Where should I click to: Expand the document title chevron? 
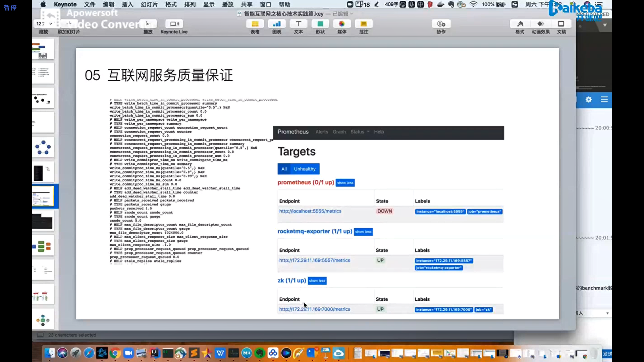352,14
